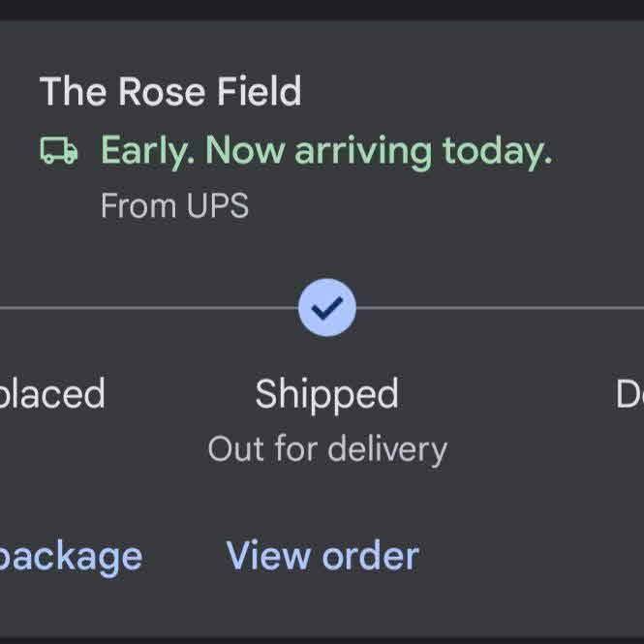The image size is (644, 644).
Task: Click the Out for delivery subtext
Action: tap(327, 448)
